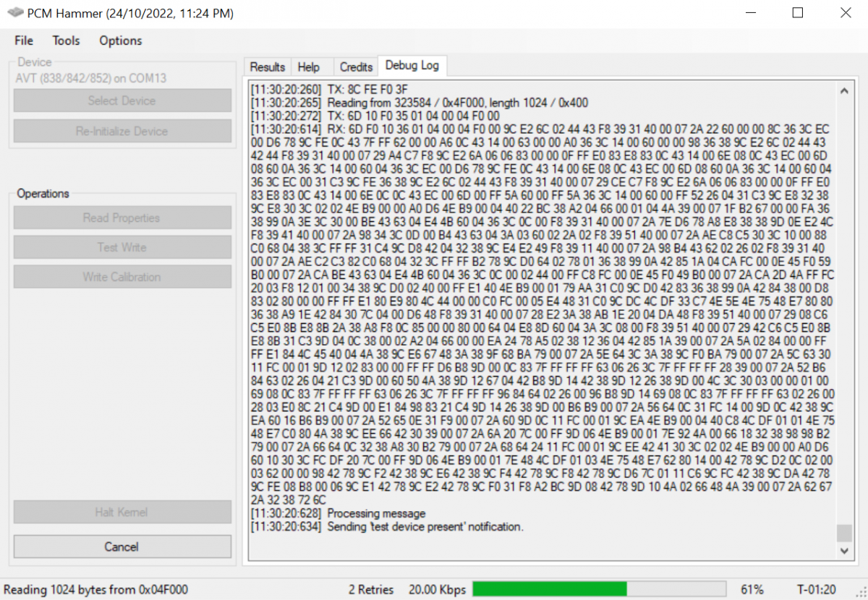Click inside the debug log text area
868x600 pixels.
point(541,320)
